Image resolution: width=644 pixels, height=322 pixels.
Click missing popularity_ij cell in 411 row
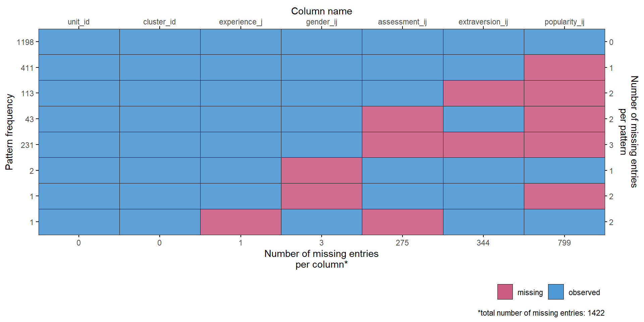564,67
